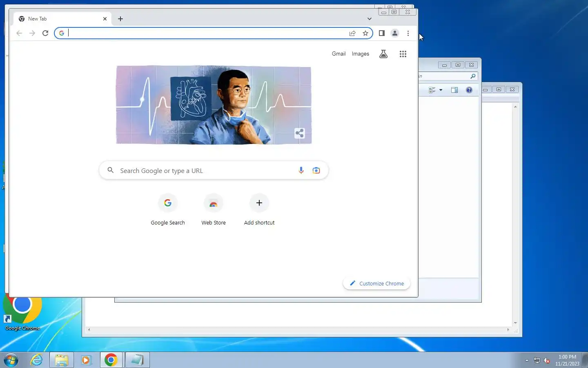Open help in the Explorer window
588x368 pixels.
point(469,90)
